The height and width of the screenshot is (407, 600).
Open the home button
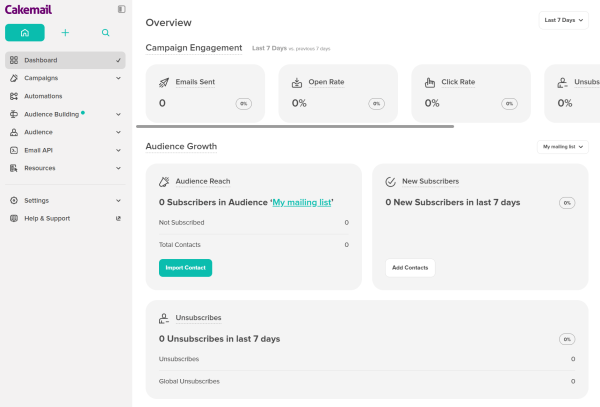click(x=25, y=33)
